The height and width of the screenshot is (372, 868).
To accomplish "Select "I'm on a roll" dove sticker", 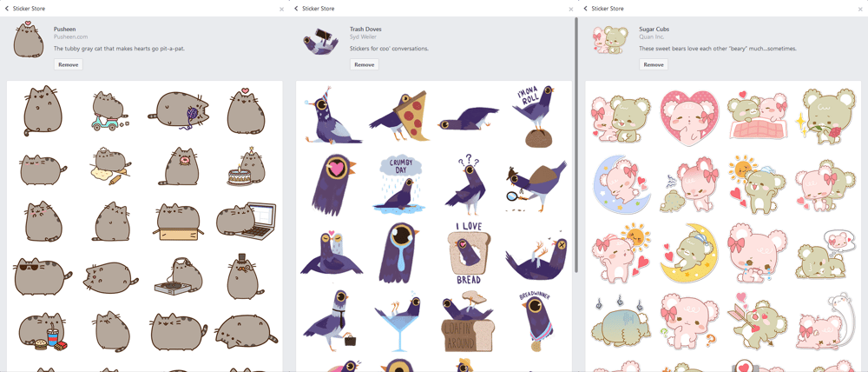I will [534, 116].
